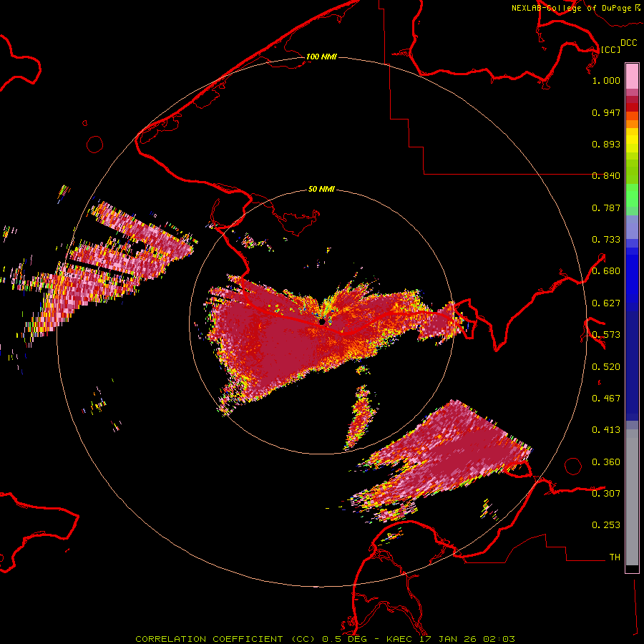
Task: Click the 50 NMI range ring label
Action: pyautogui.click(x=321, y=190)
